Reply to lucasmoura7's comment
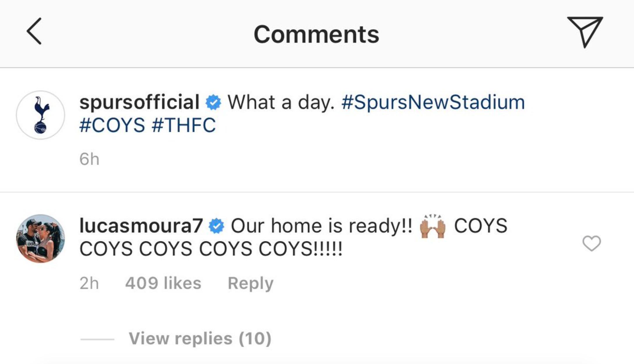 pos(250,283)
